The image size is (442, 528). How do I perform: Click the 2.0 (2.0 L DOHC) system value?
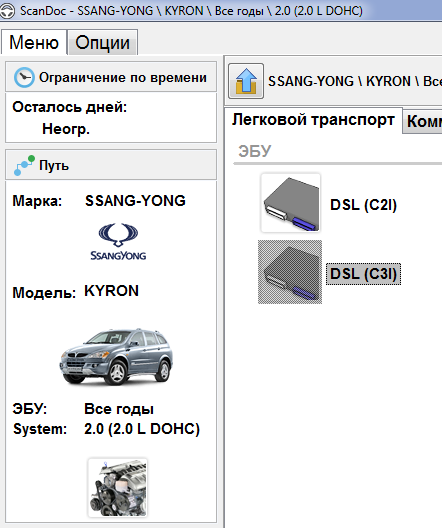point(142,429)
